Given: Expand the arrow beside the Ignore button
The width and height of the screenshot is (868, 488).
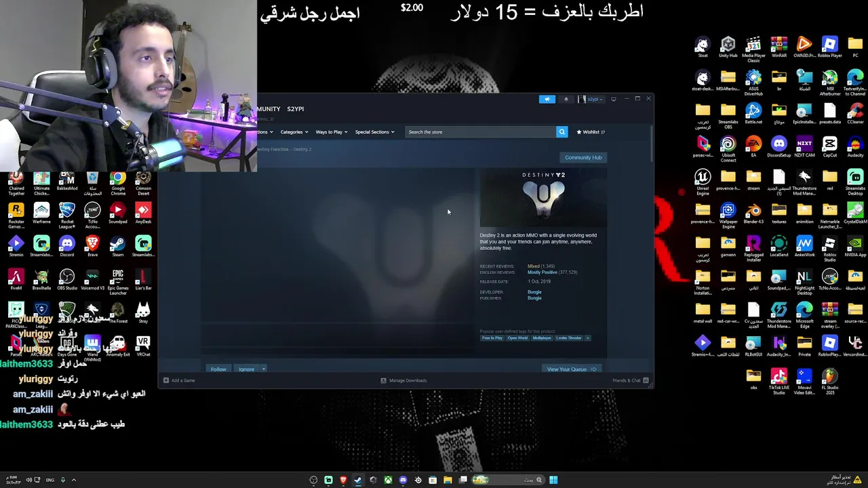Looking at the screenshot, I should pos(264,369).
